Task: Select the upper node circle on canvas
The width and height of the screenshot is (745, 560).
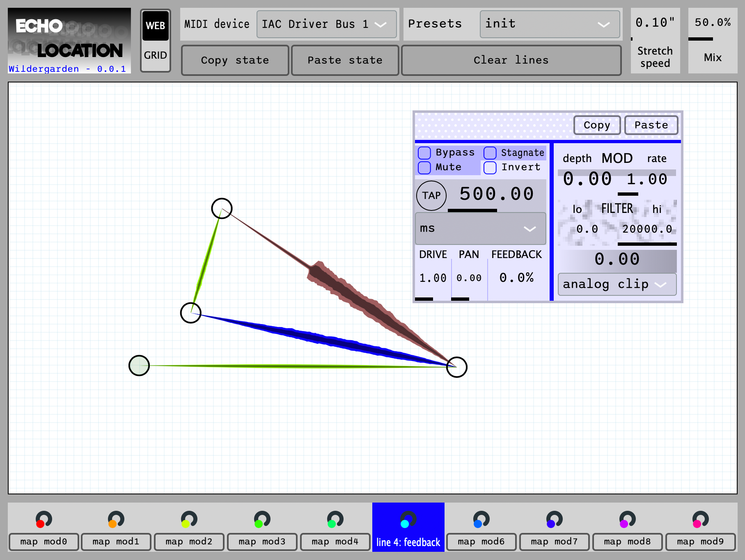Action: [x=222, y=209]
